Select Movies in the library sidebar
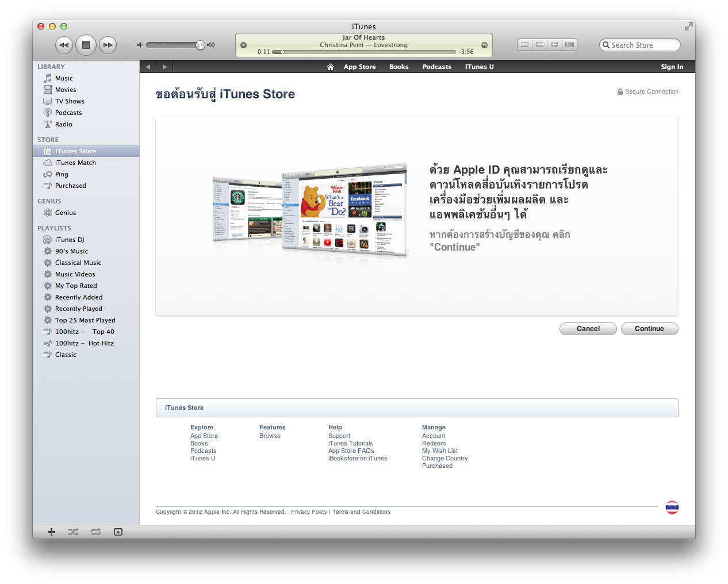Viewport: 728px width, 584px height. point(86,90)
